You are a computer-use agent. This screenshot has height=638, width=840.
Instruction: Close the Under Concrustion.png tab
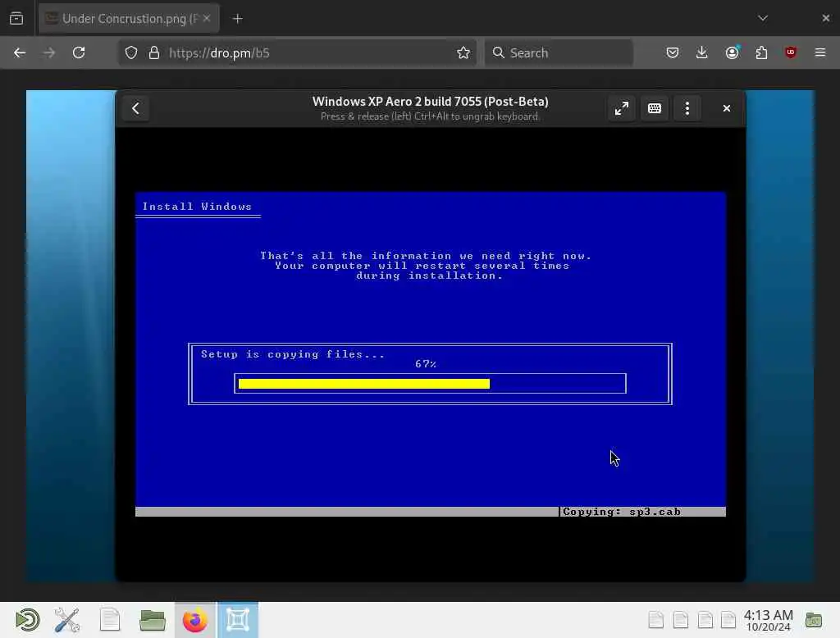pos(207,18)
